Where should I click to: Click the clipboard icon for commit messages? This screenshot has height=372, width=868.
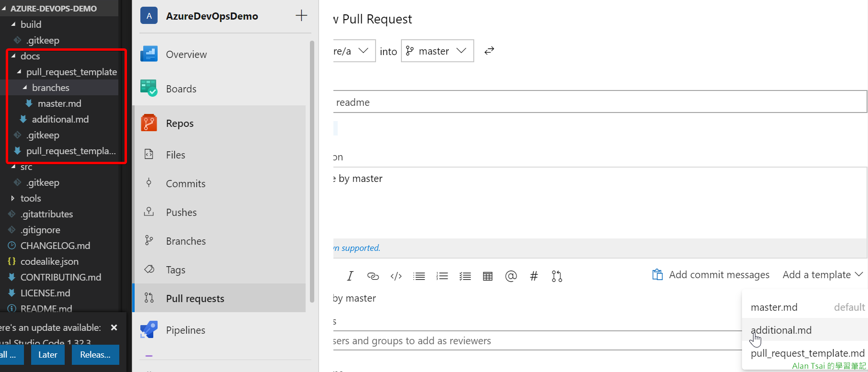pos(657,274)
